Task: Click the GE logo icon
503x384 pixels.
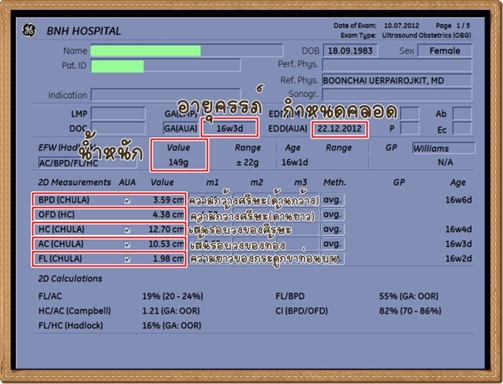Action: (29, 30)
